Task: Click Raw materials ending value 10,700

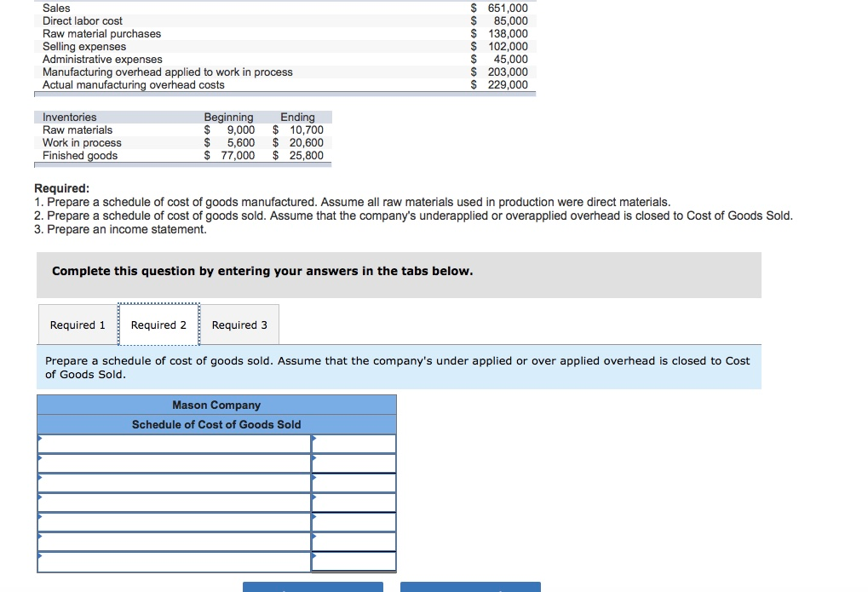Action: pos(306,129)
